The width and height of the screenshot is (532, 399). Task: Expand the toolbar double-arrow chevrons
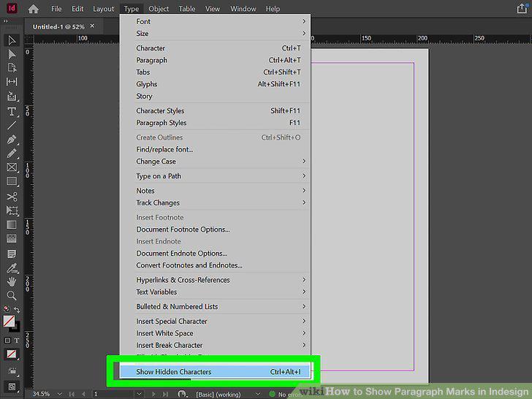click(5, 21)
